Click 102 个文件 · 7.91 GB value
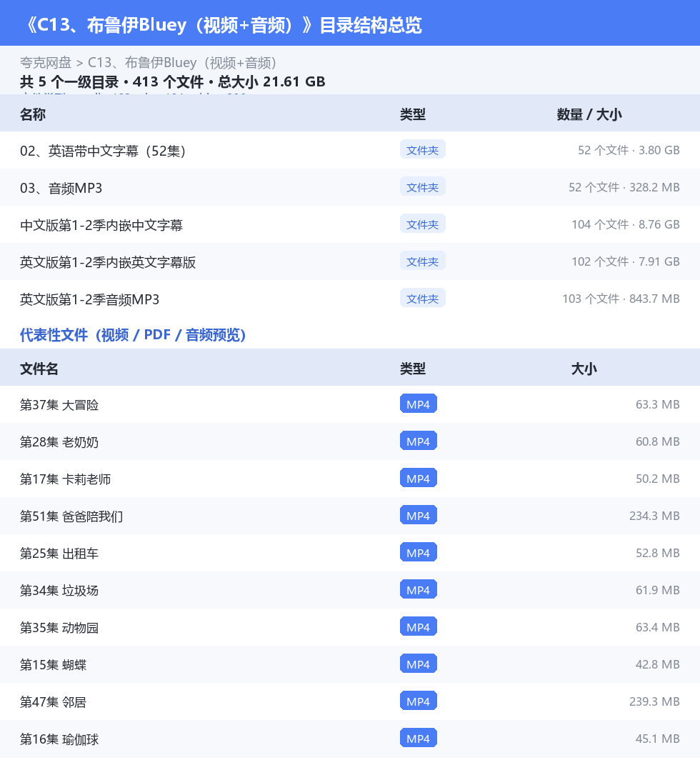Viewport: 700px width, 780px height. (626, 261)
